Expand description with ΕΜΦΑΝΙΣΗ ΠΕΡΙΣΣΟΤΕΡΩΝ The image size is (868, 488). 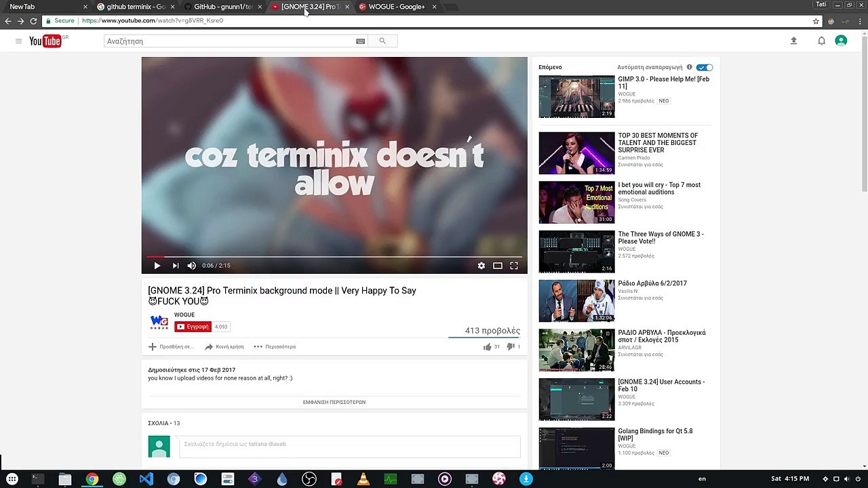(x=334, y=402)
